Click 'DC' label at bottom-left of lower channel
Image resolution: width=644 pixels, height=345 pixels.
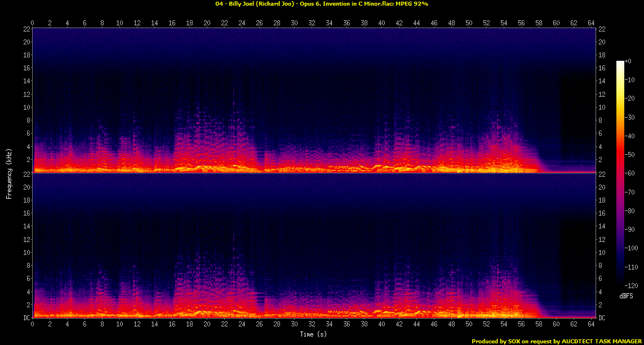25,317
